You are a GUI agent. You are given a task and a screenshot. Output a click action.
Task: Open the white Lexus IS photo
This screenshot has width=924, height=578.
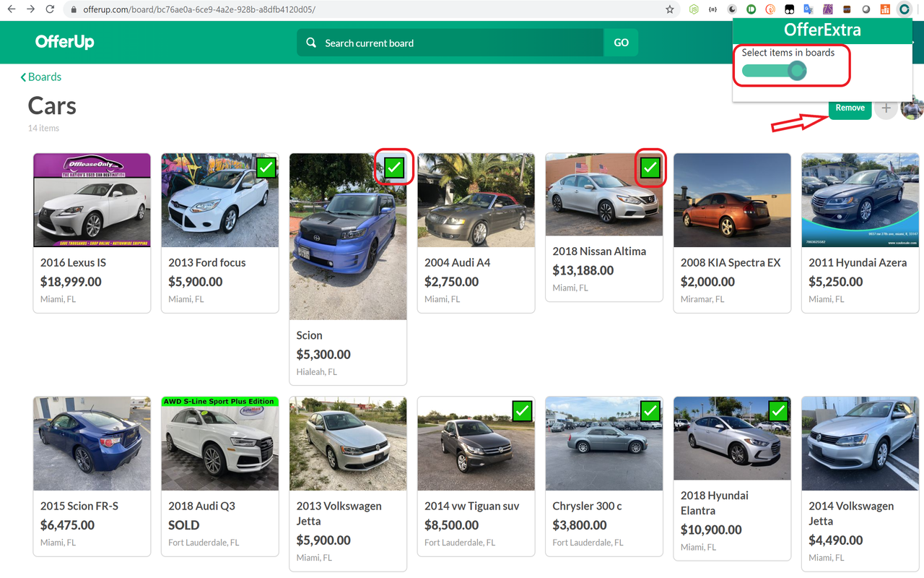[92, 200]
